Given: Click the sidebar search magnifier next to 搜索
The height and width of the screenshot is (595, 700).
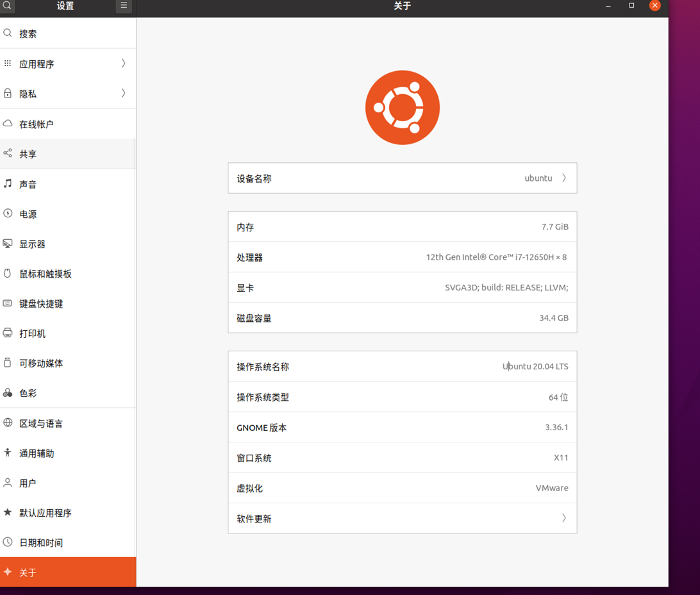Looking at the screenshot, I should tap(8, 33).
